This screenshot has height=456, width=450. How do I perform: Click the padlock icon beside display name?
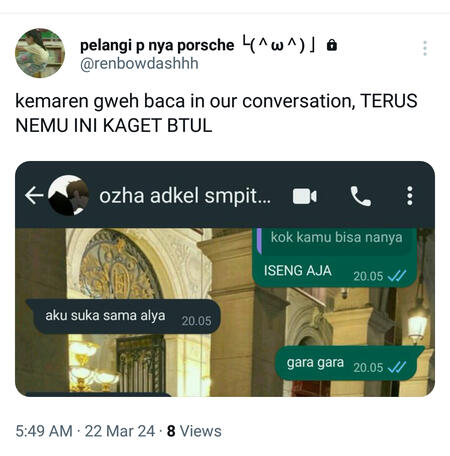click(332, 45)
